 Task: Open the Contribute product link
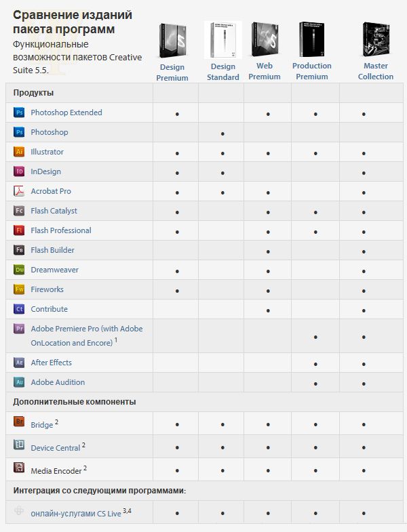50,309
